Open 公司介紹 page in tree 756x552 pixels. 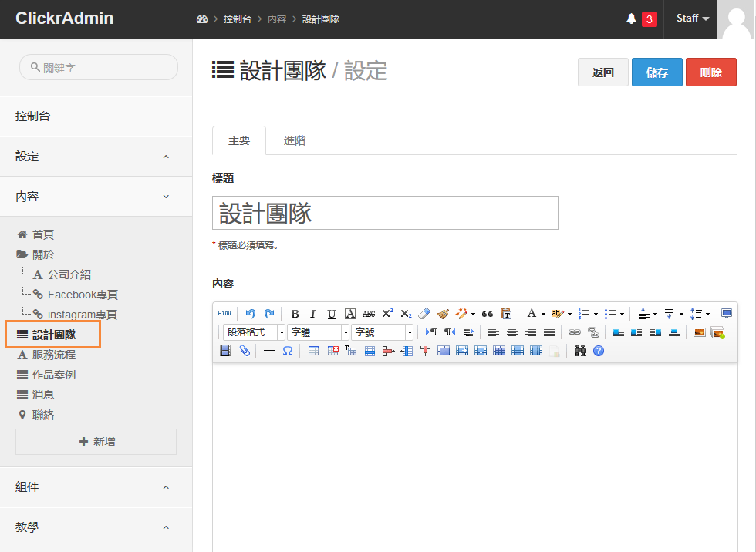[x=69, y=274]
